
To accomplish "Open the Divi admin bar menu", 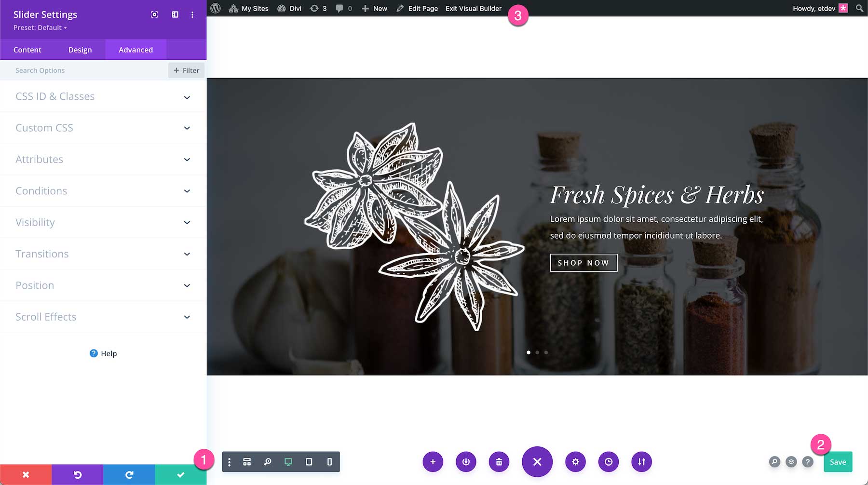I will click(289, 8).
